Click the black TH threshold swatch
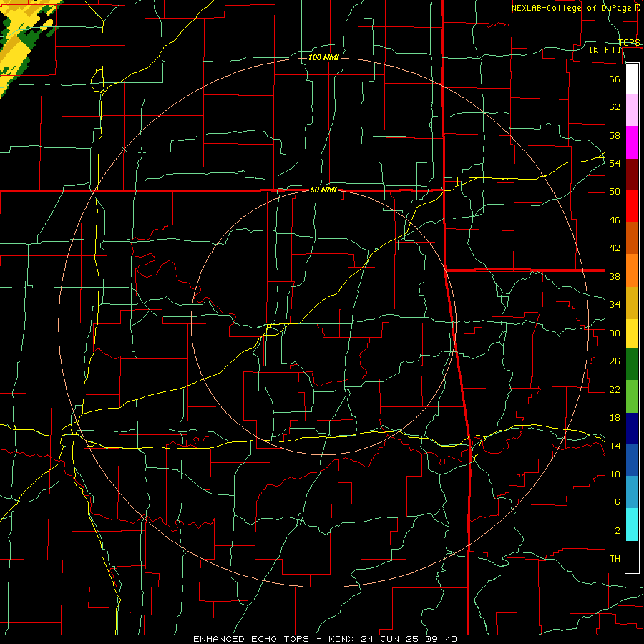Image resolution: width=644 pixels, height=644 pixels. [632, 557]
